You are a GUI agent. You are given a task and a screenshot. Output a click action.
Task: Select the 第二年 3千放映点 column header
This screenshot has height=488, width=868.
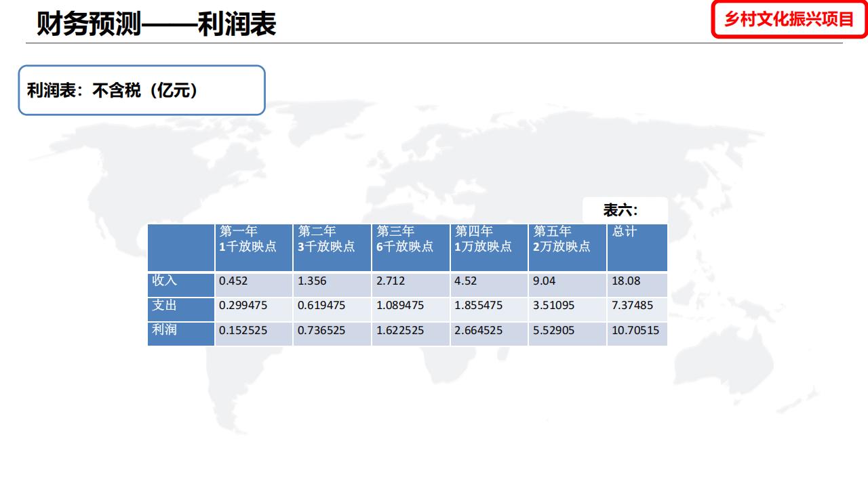pyautogui.click(x=332, y=247)
